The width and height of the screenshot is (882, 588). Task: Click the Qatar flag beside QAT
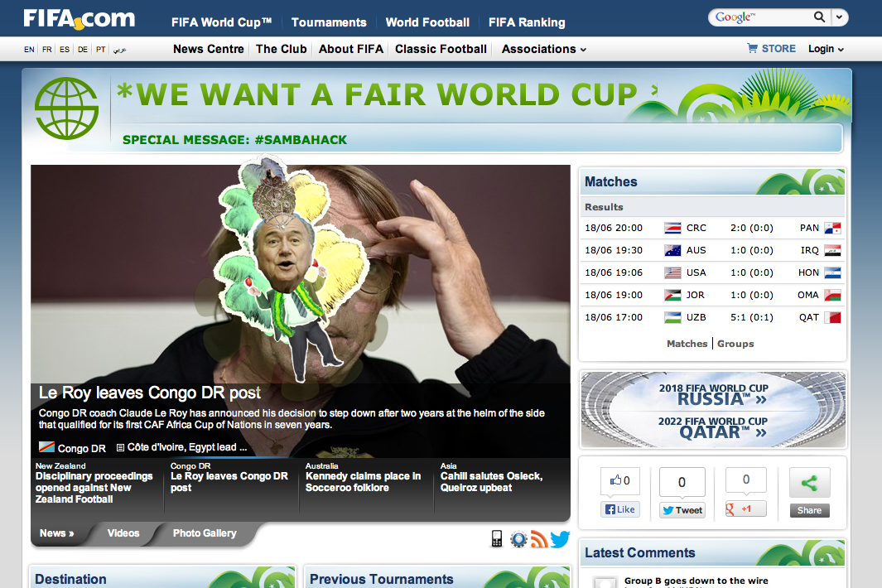click(832, 317)
